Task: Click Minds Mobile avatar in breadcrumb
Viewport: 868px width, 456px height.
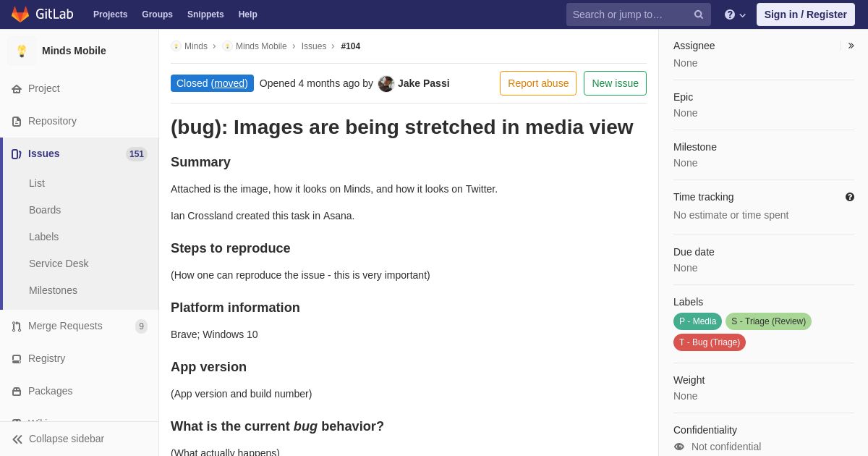Action: point(227,46)
